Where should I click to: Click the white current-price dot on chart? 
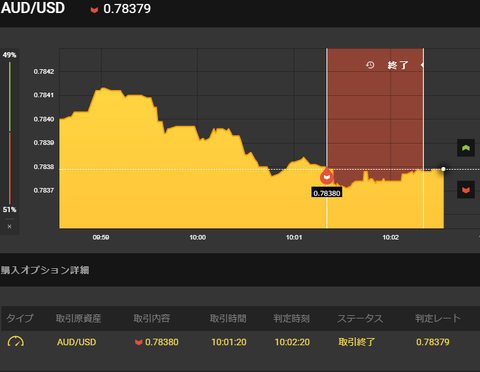coord(443,169)
